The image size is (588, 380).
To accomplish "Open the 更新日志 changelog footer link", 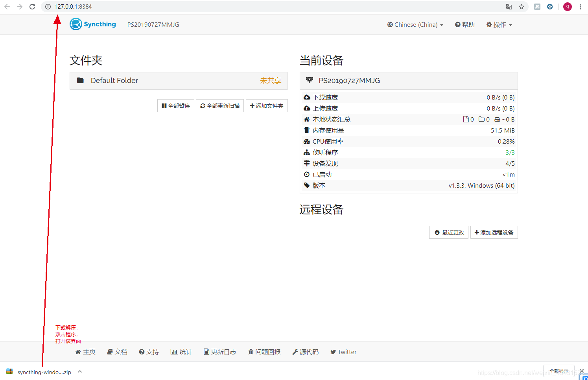I will click(220, 352).
